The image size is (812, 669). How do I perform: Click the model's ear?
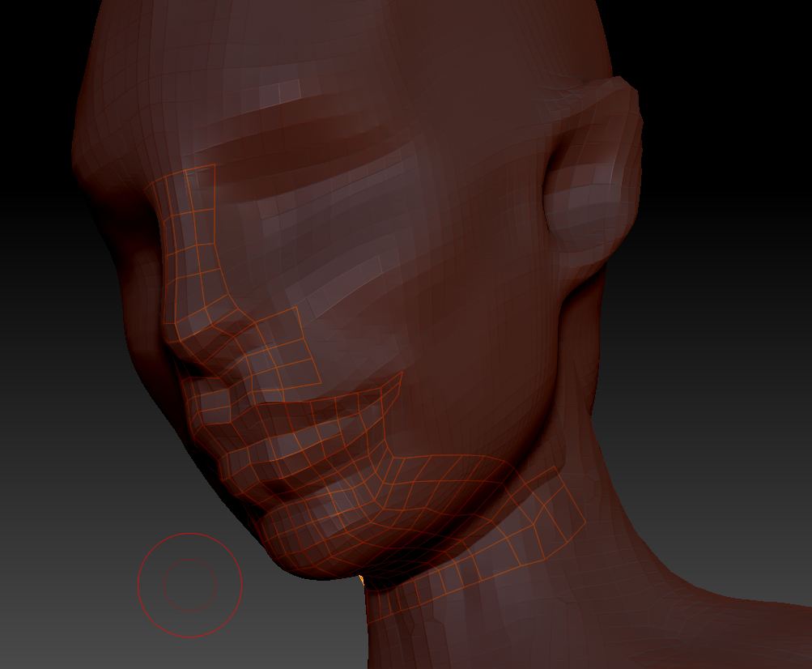coord(595,174)
